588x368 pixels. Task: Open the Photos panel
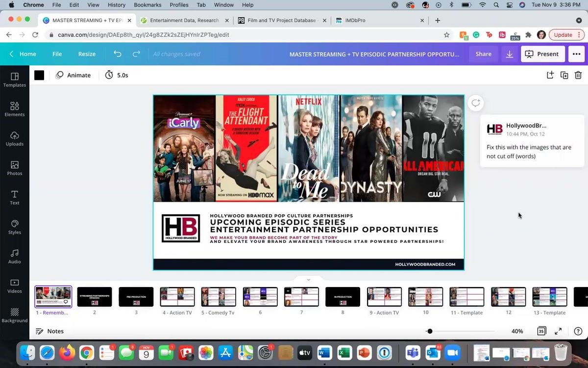click(x=15, y=168)
